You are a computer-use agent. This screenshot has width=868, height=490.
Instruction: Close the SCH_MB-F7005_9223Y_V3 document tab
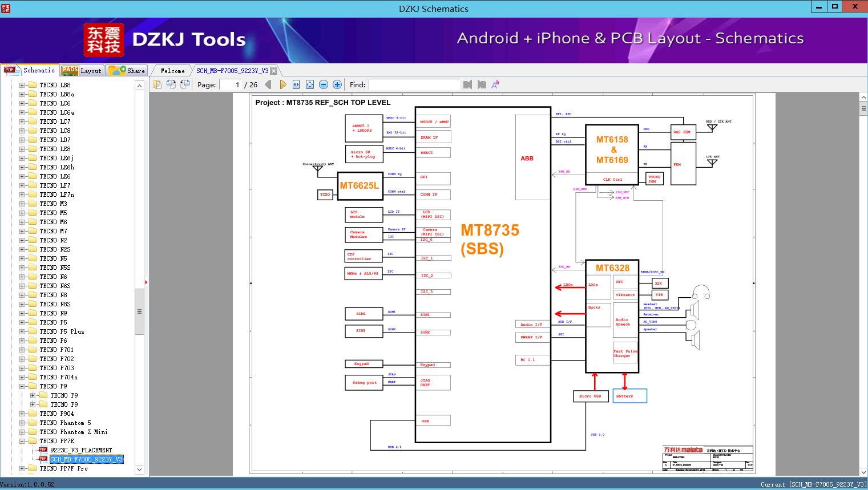pyautogui.click(x=273, y=71)
